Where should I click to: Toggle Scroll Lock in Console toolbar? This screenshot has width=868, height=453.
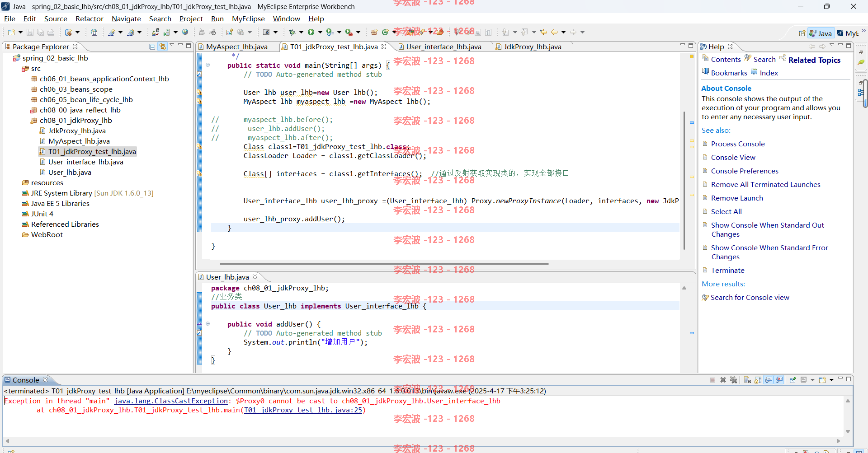(x=758, y=380)
